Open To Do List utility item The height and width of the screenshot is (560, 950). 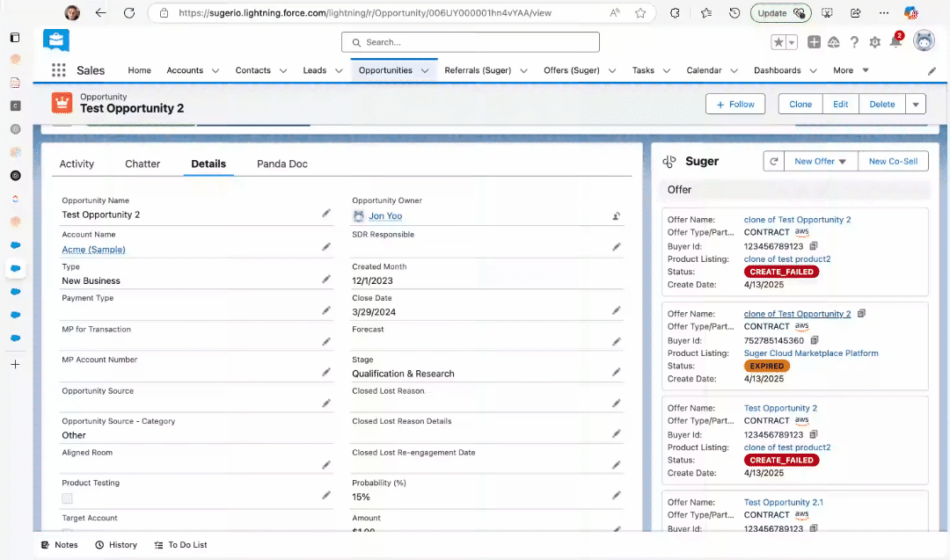point(180,545)
